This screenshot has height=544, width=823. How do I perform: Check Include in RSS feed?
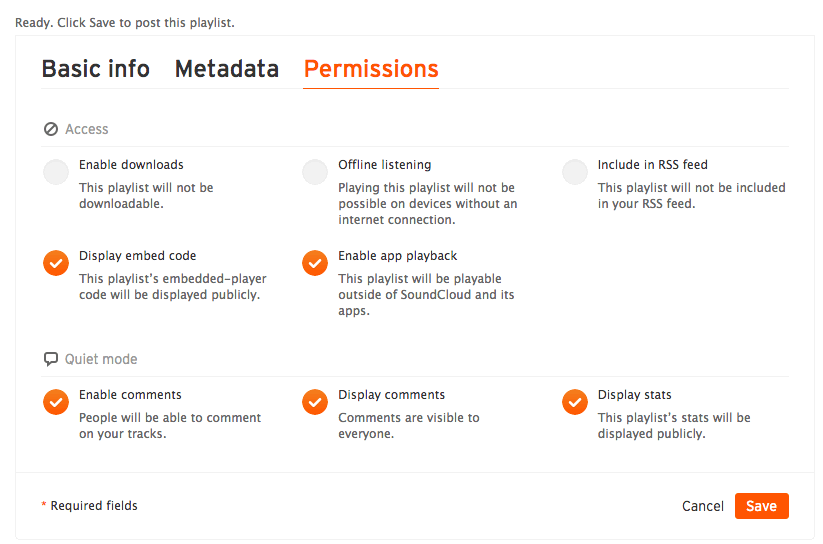575,173
